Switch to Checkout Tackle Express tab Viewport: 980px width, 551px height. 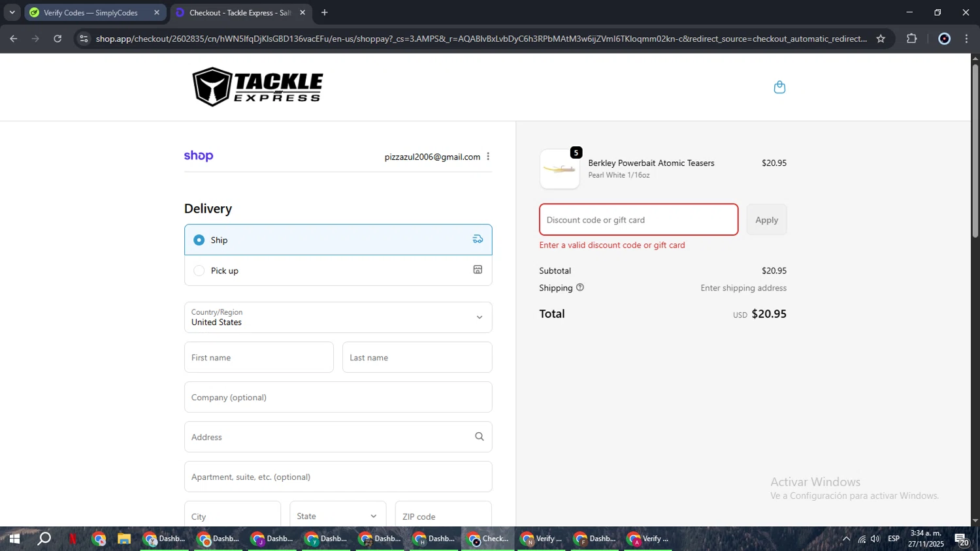(x=240, y=12)
